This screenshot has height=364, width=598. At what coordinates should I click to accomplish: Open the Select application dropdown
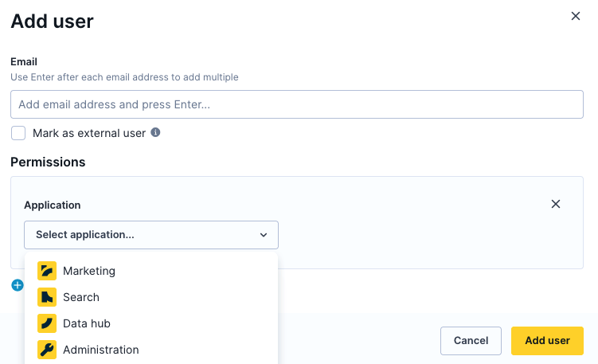[x=151, y=235]
